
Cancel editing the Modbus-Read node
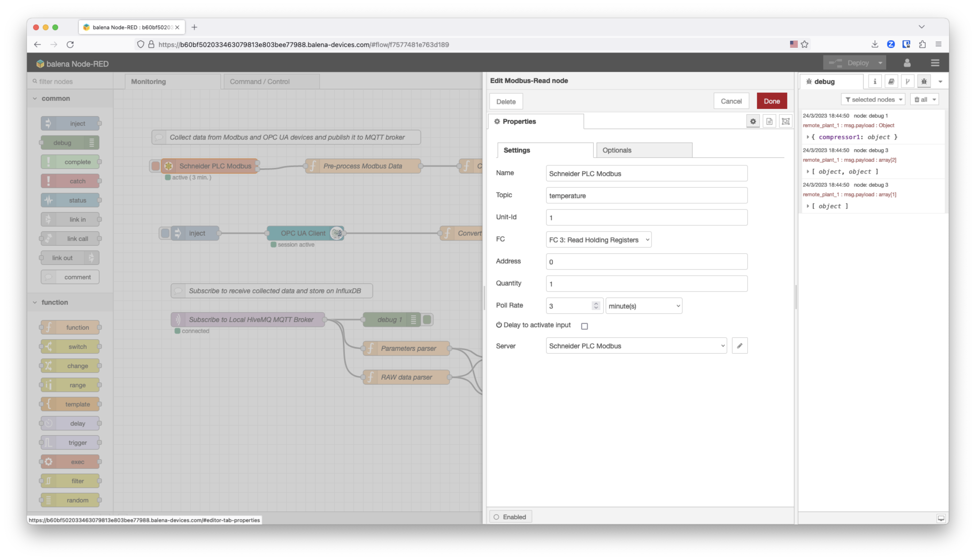point(731,101)
